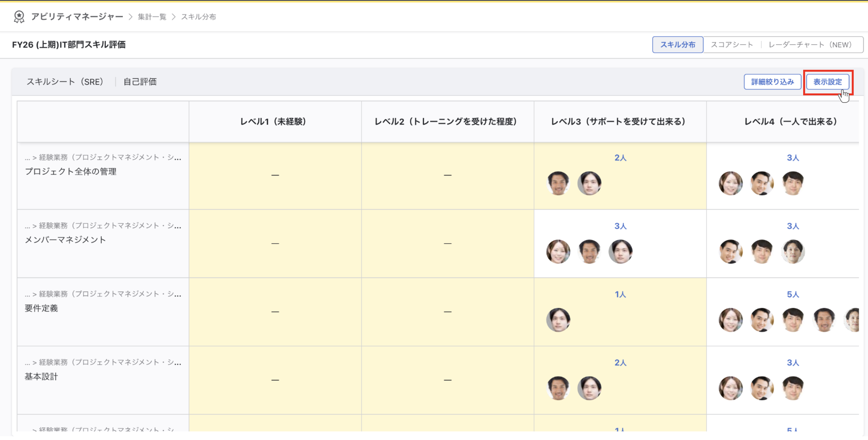868x440 pixels.
Task: Go to 集計一覧 breadcrumb
Action: click(x=152, y=17)
